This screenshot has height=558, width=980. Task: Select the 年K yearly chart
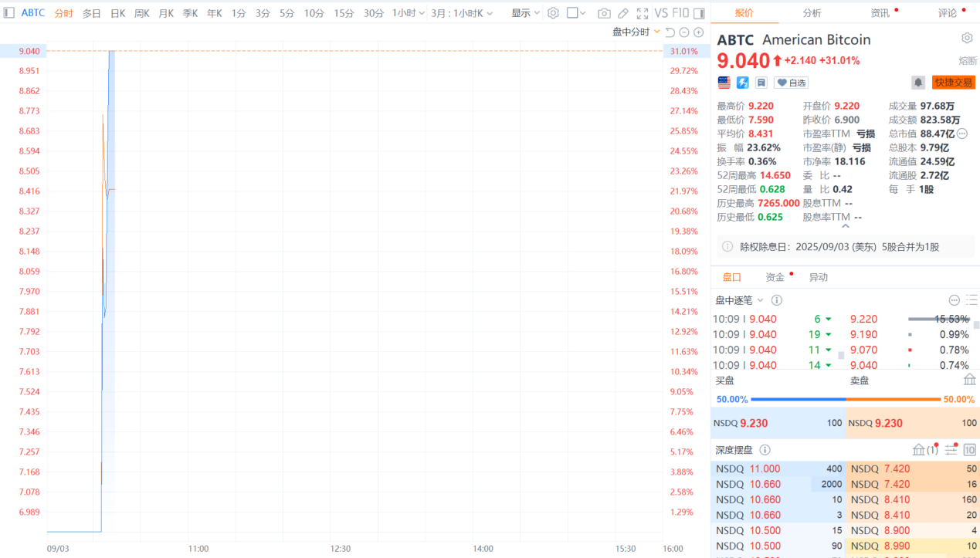215,13
